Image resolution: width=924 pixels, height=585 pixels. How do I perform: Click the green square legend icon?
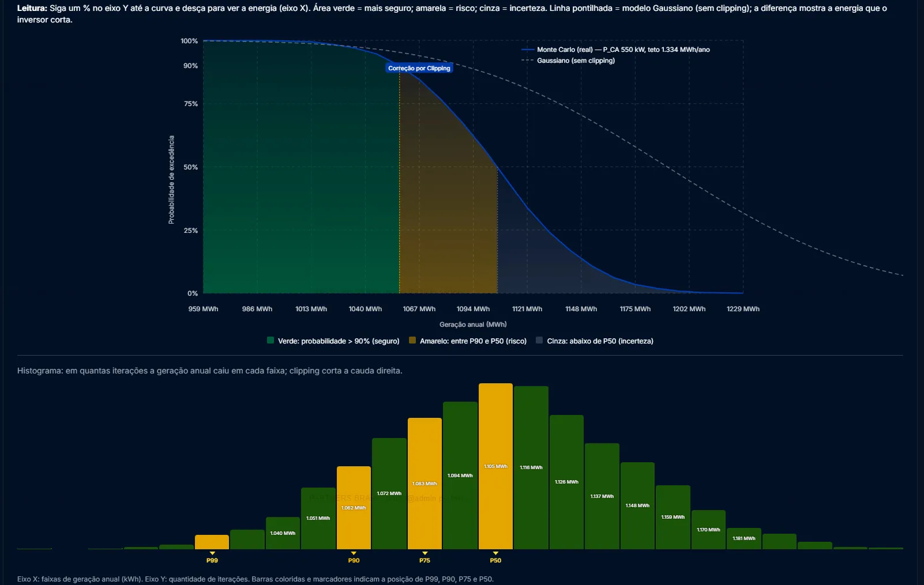click(x=271, y=341)
